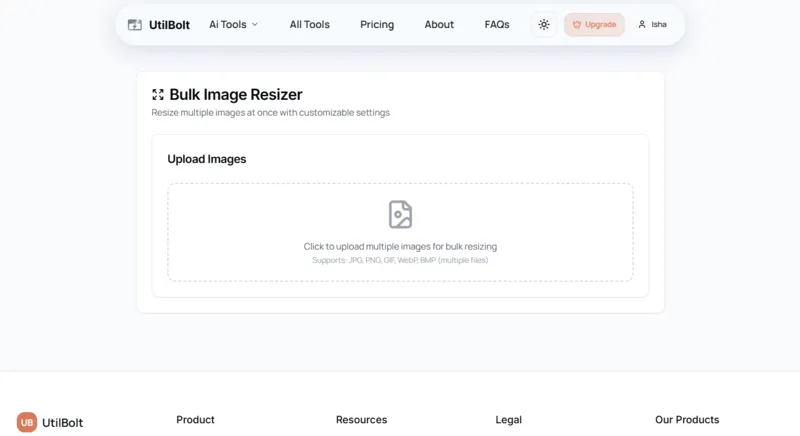The image size is (800, 436).
Task: Open the Pricing page
Action: click(x=377, y=24)
